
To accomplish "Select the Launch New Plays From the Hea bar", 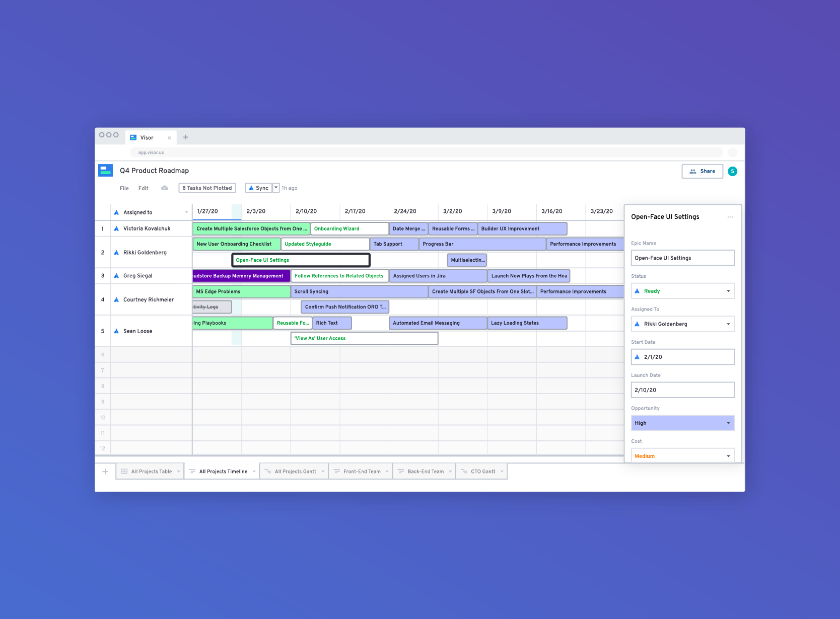I will (x=529, y=276).
